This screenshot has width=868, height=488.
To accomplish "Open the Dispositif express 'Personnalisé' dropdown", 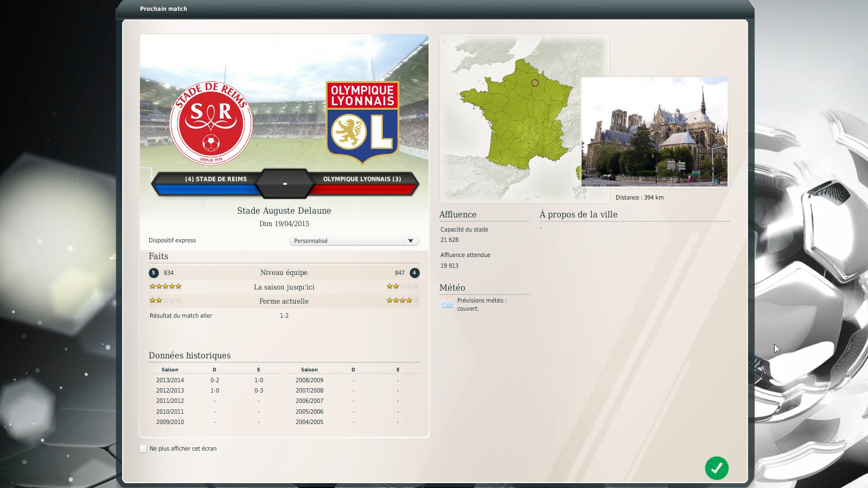I will (x=354, y=241).
